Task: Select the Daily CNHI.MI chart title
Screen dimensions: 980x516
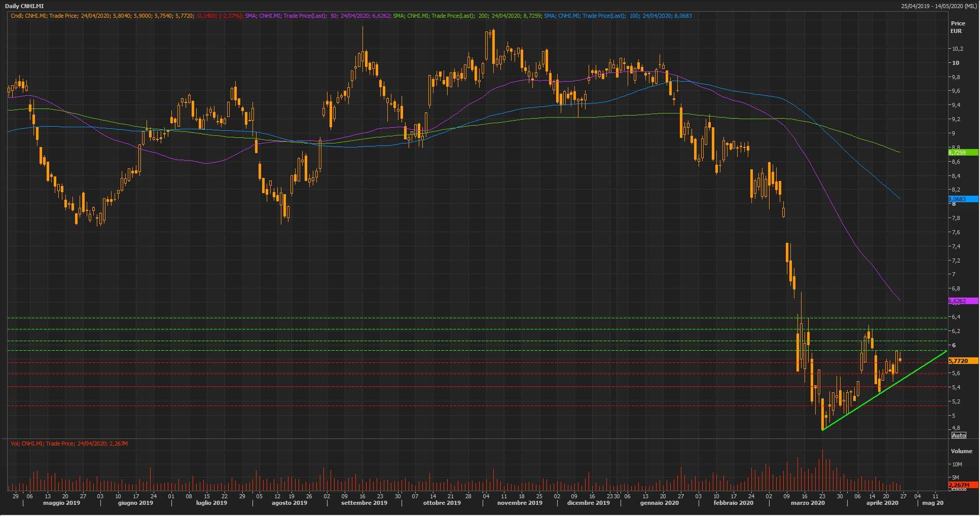Action: tap(24, 6)
